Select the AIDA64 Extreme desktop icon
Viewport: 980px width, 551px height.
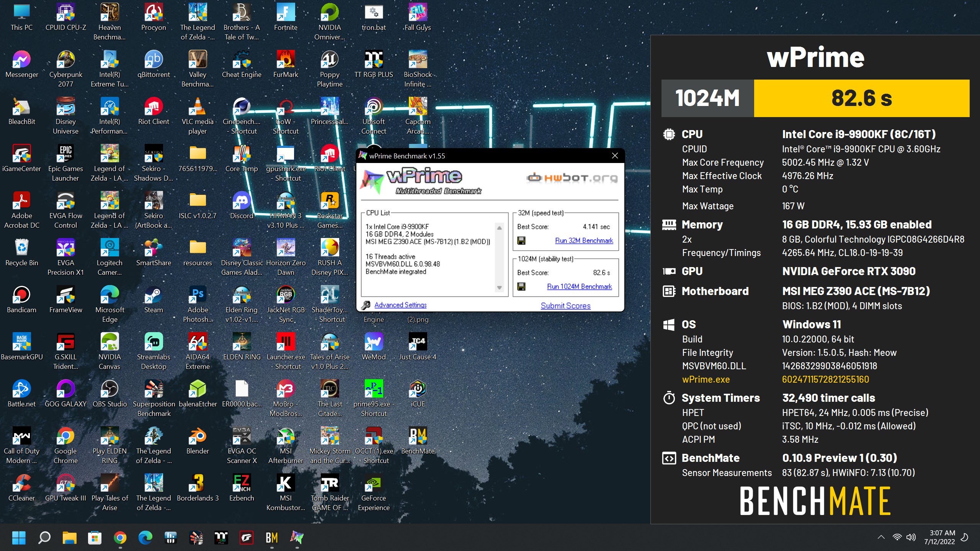pyautogui.click(x=198, y=352)
